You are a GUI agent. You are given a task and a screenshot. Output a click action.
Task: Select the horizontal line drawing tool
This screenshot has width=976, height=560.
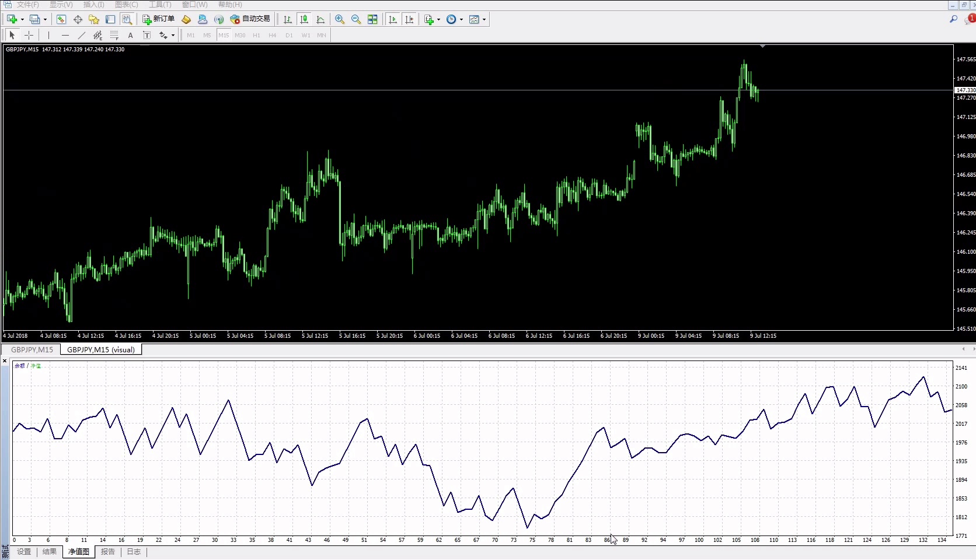pos(65,35)
